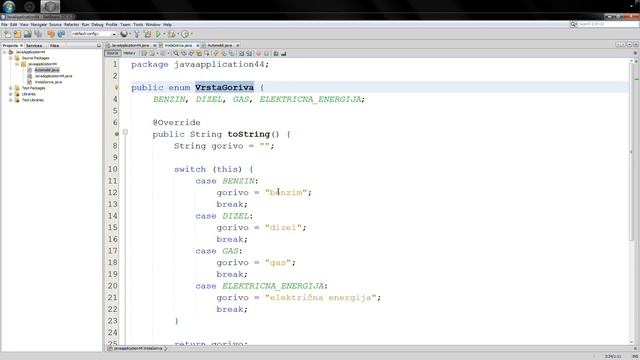Click the globe browser icon in toolbar
The height and width of the screenshot is (360, 640).
124,34
